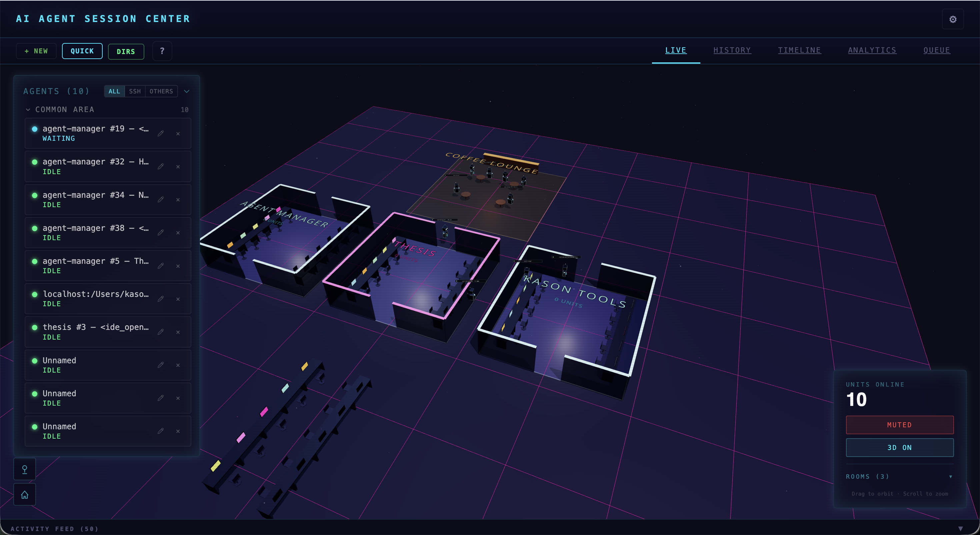Switch agent filter to SSH
980x535 pixels.
(135, 91)
